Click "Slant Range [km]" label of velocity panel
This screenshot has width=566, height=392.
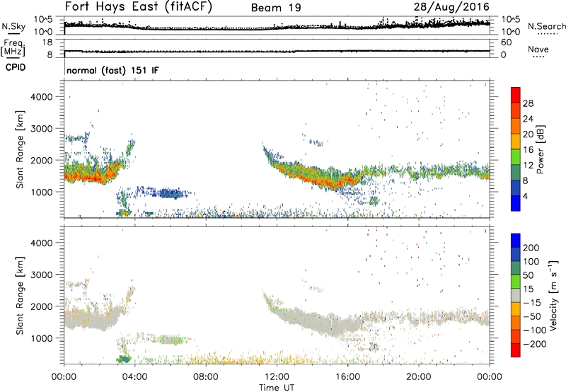pos(20,296)
